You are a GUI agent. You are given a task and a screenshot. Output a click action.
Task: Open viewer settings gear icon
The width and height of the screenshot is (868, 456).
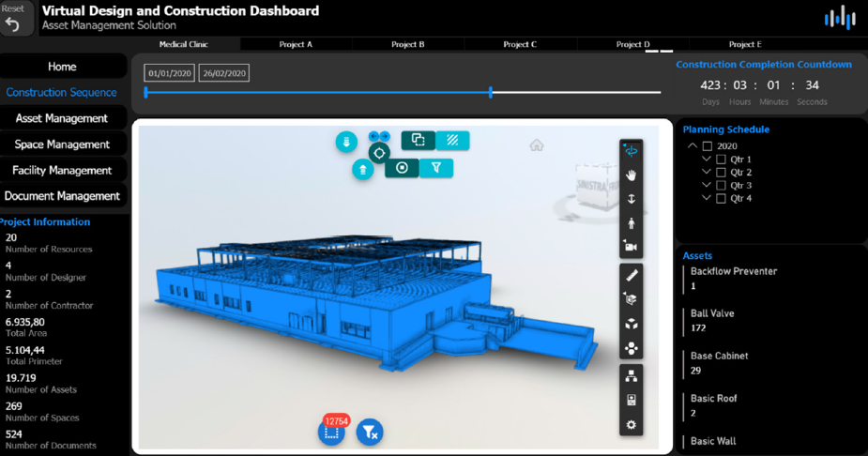point(632,425)
